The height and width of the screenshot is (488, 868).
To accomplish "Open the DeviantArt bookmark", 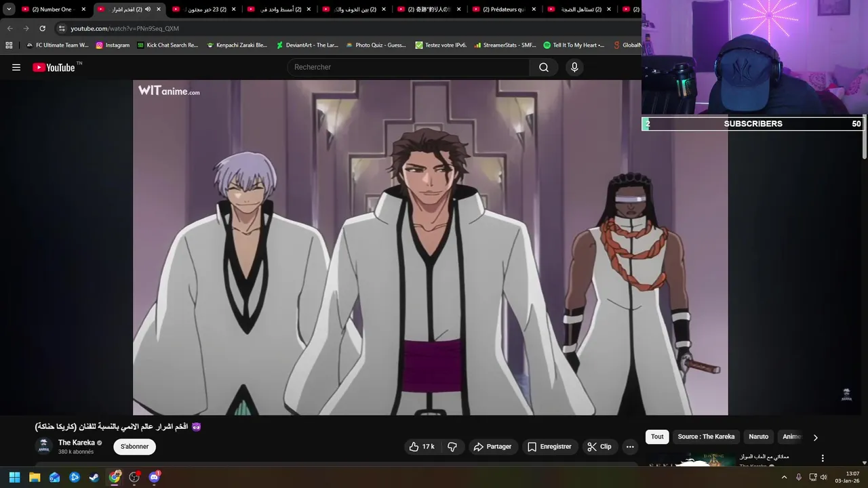I will [x=307, y=45].
